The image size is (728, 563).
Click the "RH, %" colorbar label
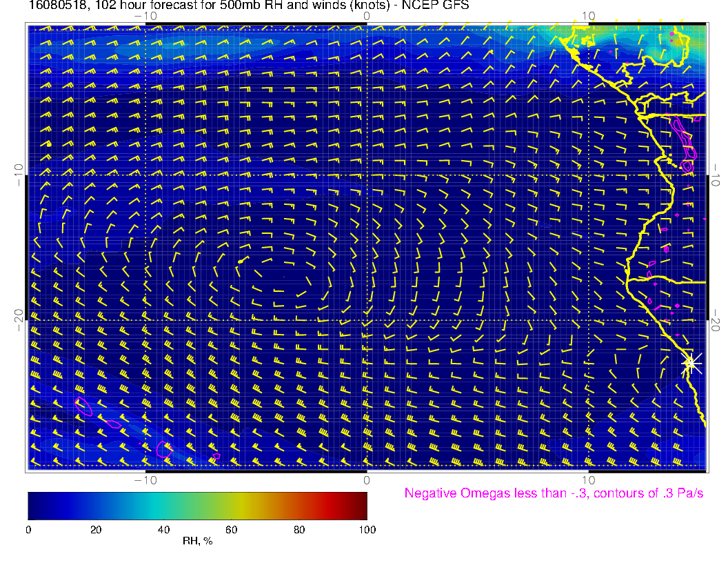pos(197,542)
